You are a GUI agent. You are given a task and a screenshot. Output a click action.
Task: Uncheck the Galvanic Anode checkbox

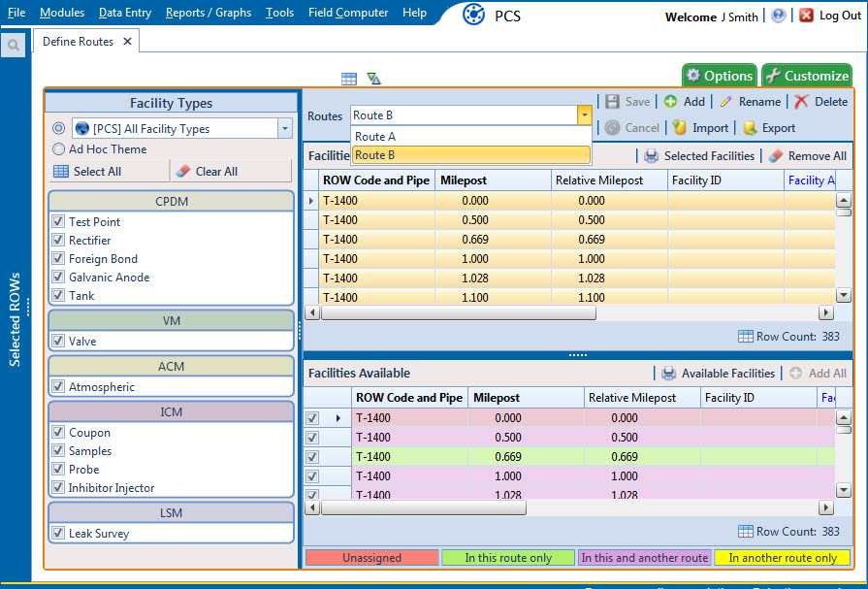[58, 277]
